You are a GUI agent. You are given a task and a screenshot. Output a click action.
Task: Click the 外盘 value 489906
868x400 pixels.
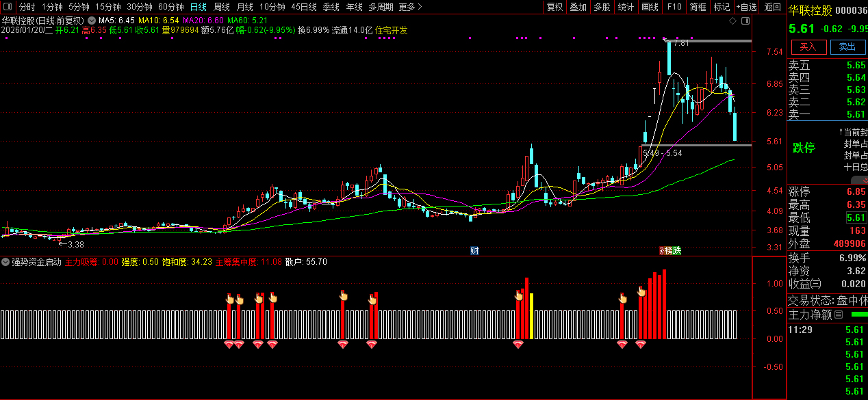pyautogui.click(x=850, y=243)
